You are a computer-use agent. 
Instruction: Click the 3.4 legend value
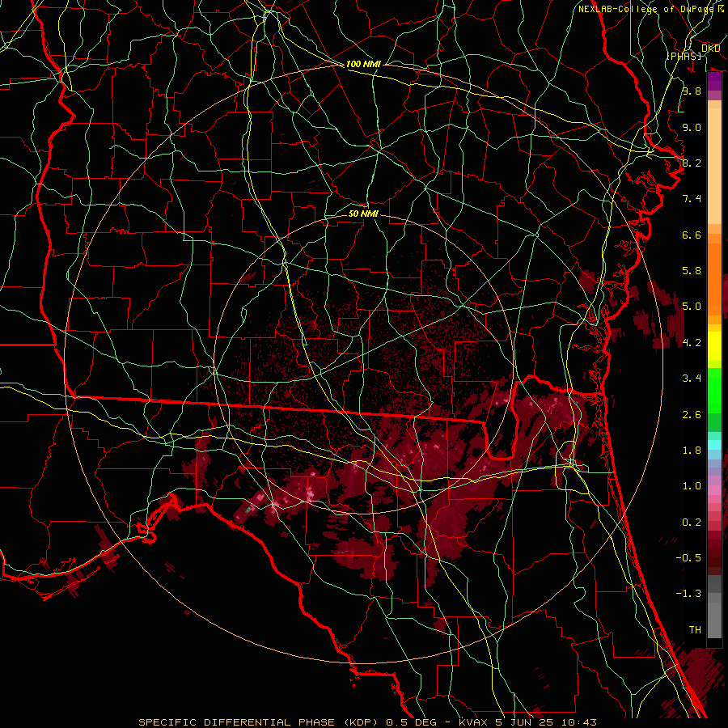pos(692,379)
